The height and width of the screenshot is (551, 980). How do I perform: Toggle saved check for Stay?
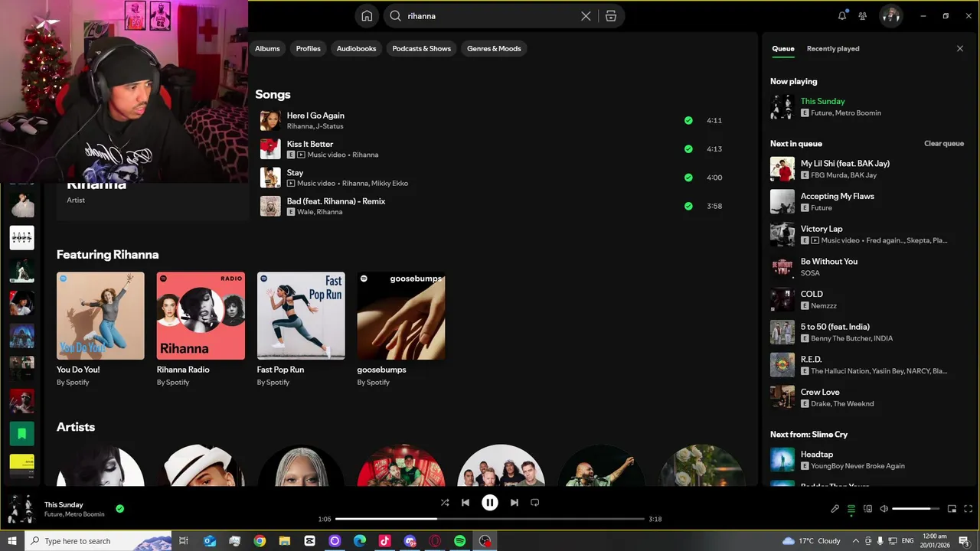pyautogui.click(x=688, y=178)
